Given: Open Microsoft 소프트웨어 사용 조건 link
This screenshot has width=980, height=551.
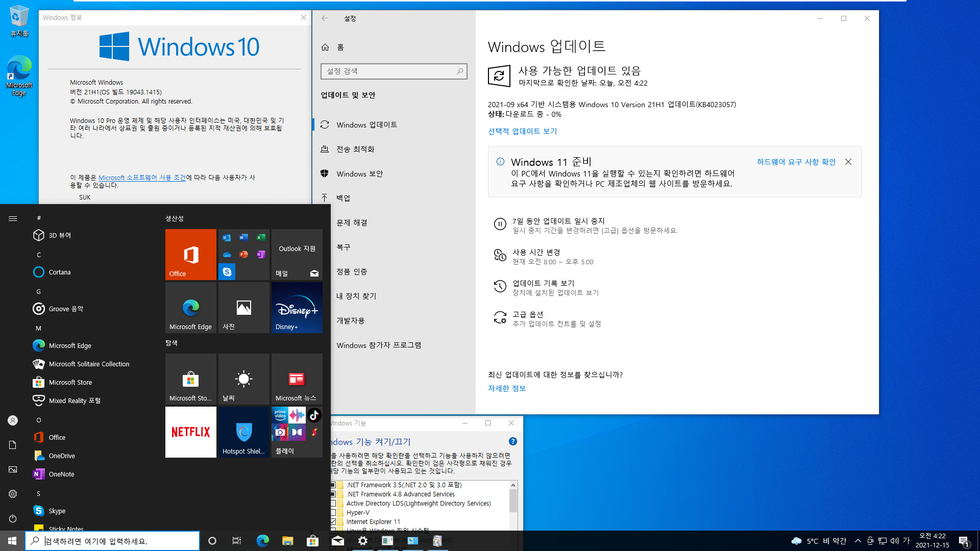Looking at the screenshot, I should (x=142, y=178).
